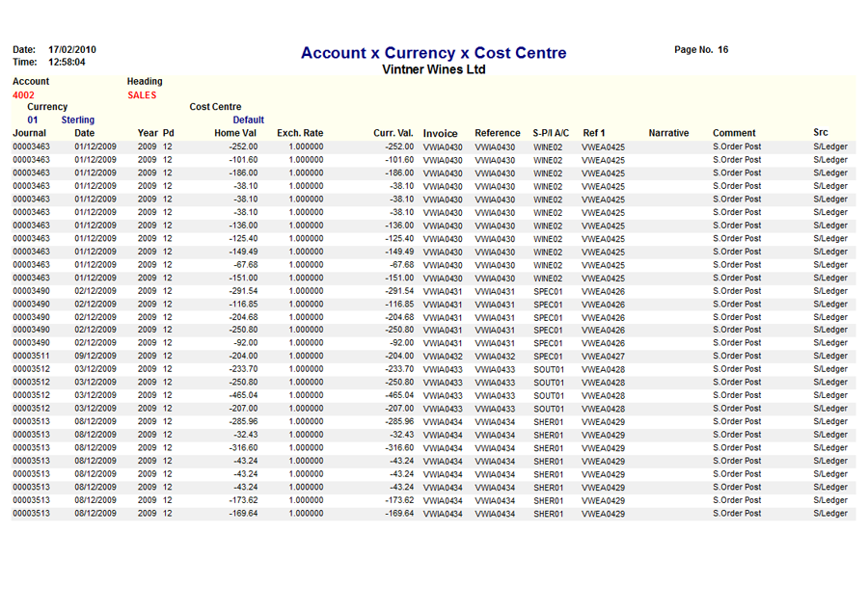Click home value -285.96
This screenshot has width=868, height=613.
coord(243,421)
